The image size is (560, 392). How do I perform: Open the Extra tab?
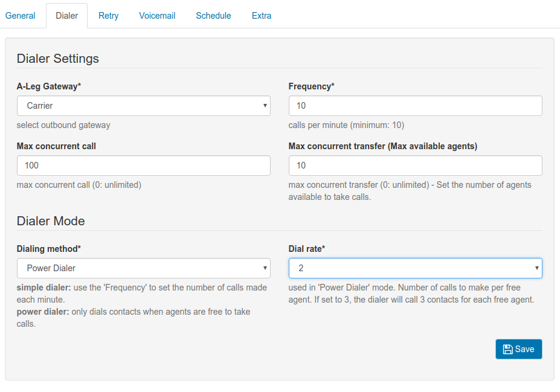click(262, 16)
